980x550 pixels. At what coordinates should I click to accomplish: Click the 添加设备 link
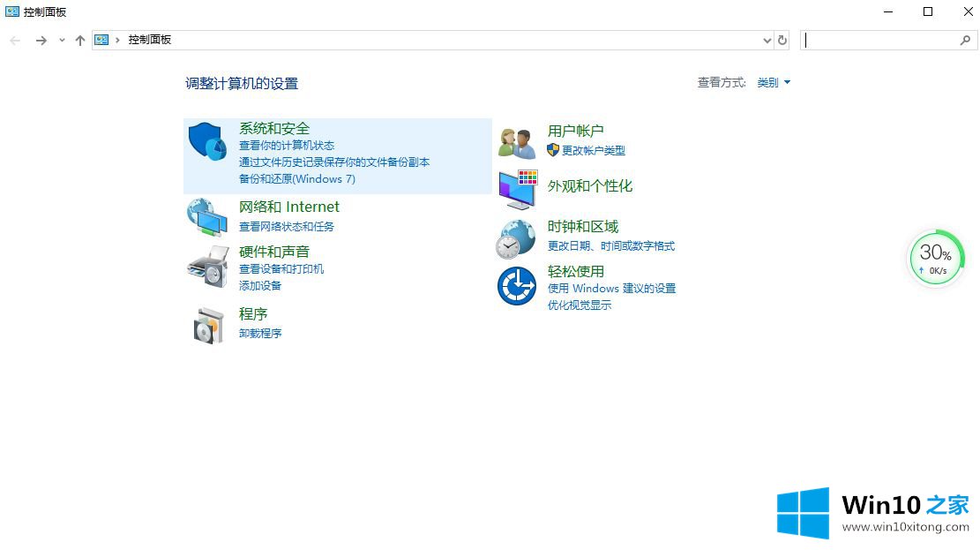[260, 286]
